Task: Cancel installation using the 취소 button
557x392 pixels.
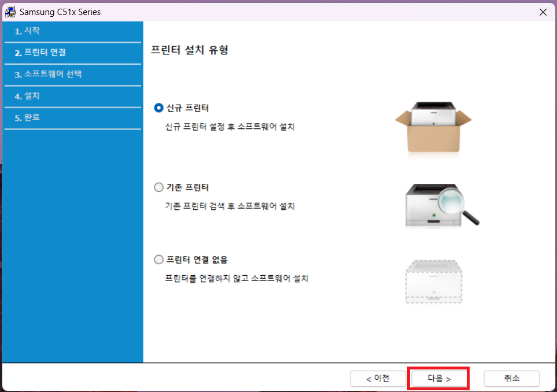Action: (x=512, y=378)
